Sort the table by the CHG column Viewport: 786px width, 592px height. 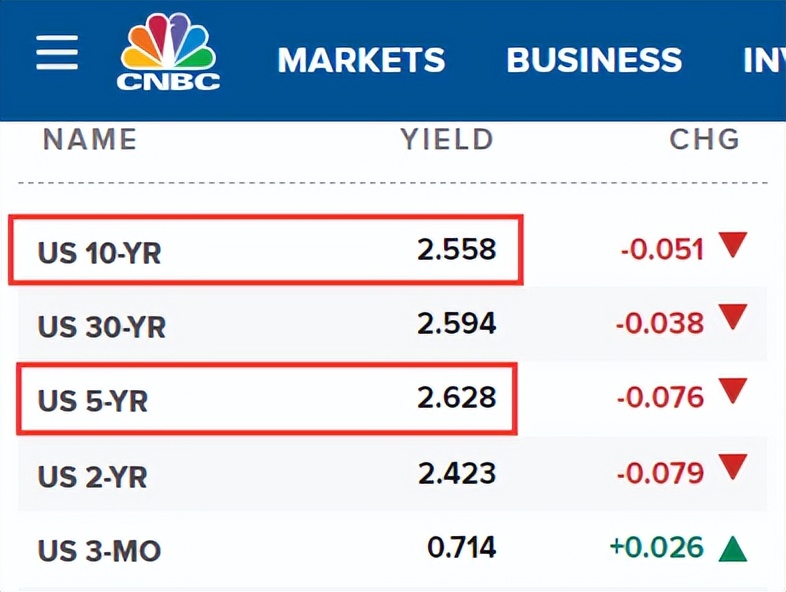(704, 139)
